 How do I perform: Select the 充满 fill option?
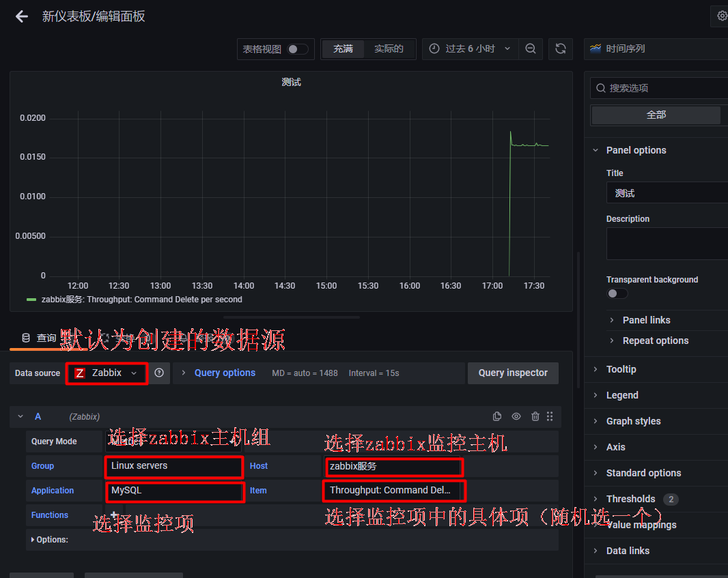coord(343,48)
